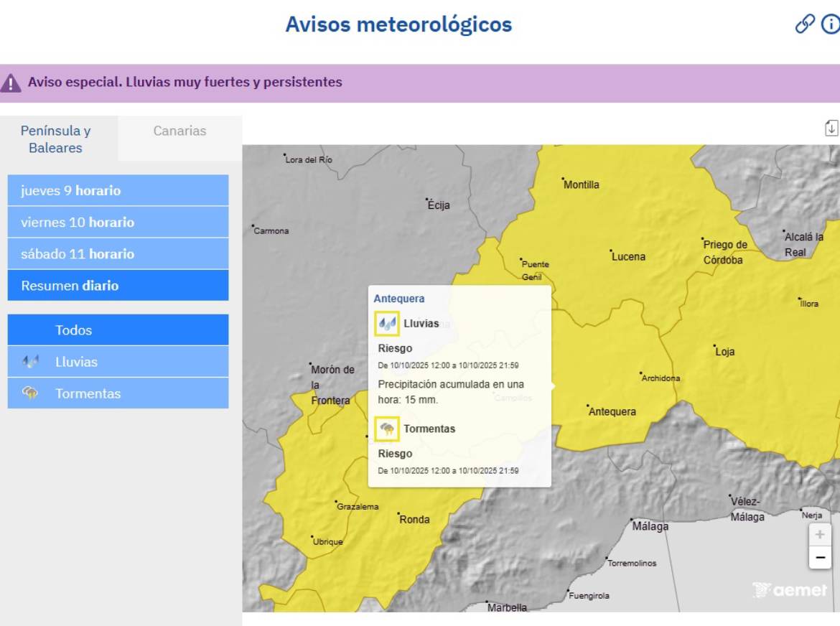
Task: Zoom out the map with minus button
Action: pos(820,557)
